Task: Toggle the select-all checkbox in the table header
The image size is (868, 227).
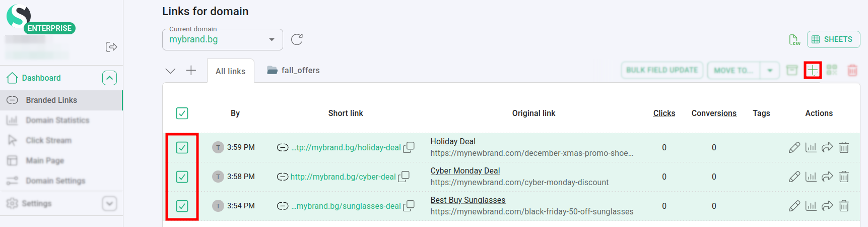Action: pyautogui.click(x=182, y=113)
